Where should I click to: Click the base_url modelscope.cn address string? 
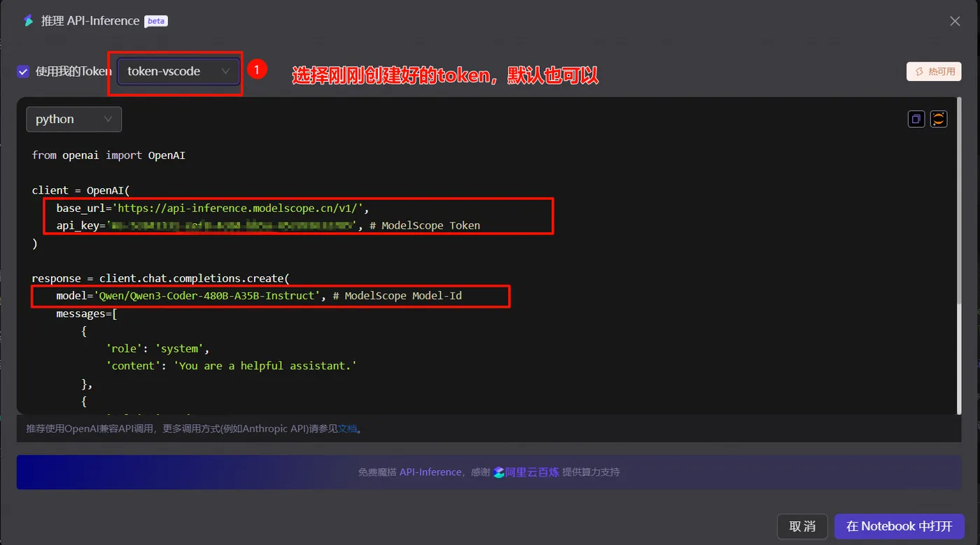pyautogui.click(x=239, y=208)
